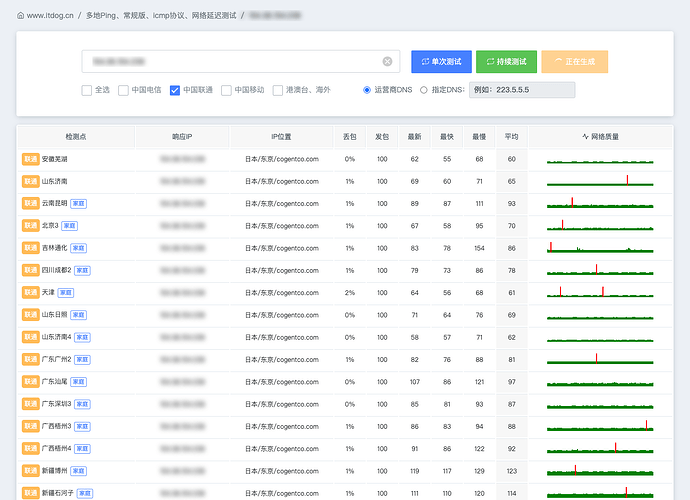The width and height of the screenshot is (690, 500).
Task: Click the 联通 badge for 吉林通化
Action: [x=30, y=248]
